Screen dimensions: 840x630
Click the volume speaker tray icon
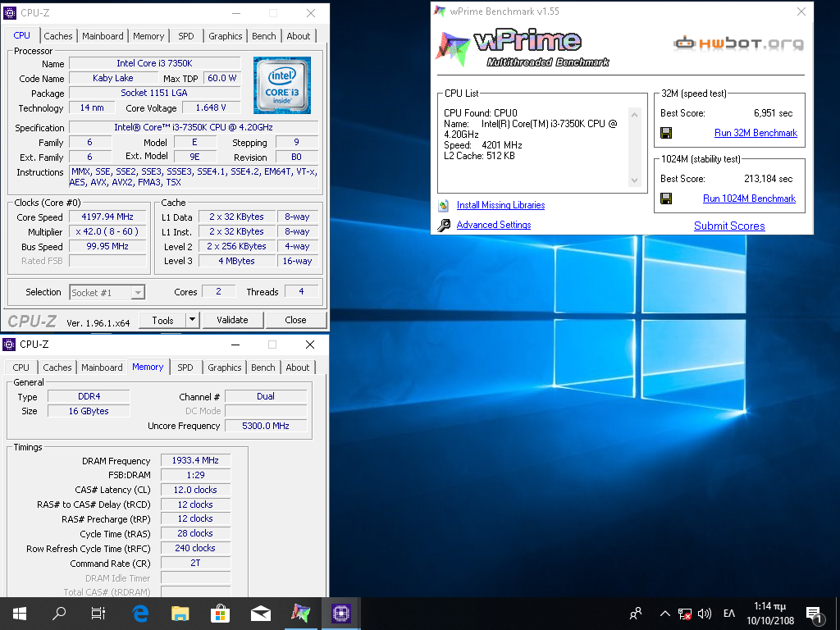tap(705, 614)
